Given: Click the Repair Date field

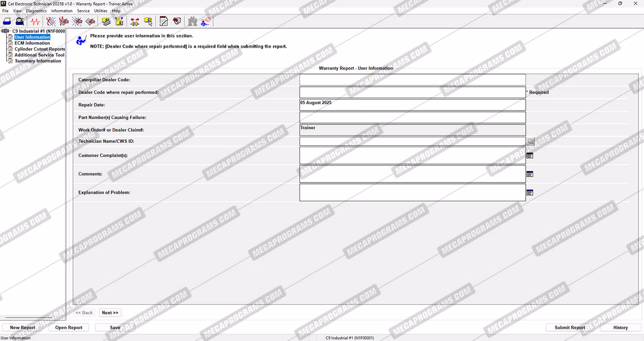Looking at the screenshot, I should coord(413,105).
